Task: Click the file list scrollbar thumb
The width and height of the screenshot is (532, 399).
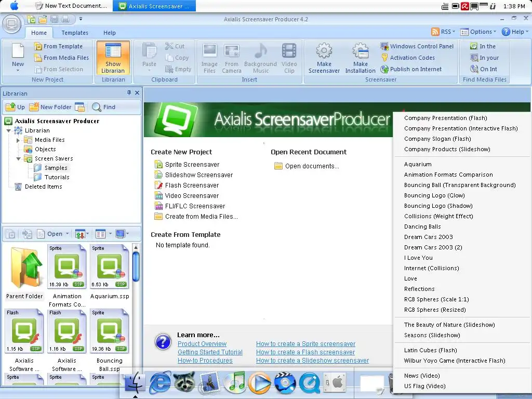Action: 136,267
